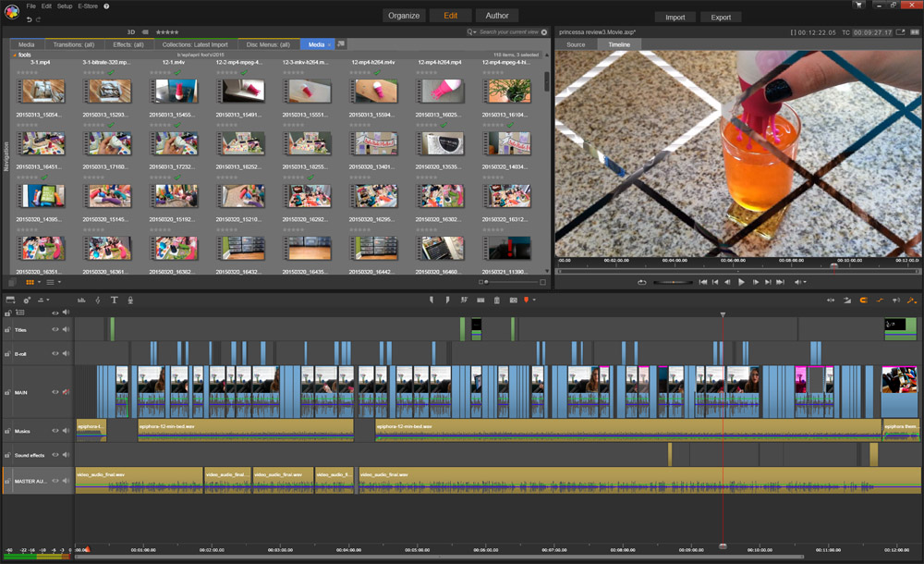Click the Export button
The image size is (924, 564).
(x=721, y=18)
